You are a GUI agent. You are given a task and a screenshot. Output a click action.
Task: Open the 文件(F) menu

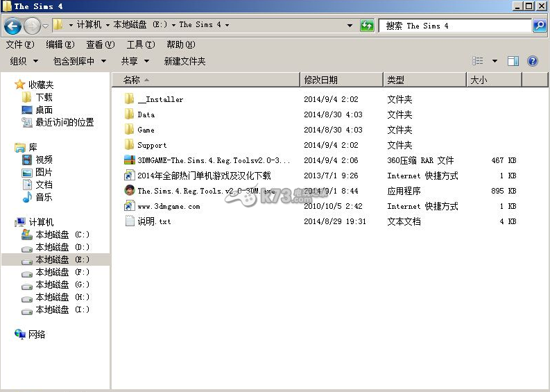pos(20,44)
